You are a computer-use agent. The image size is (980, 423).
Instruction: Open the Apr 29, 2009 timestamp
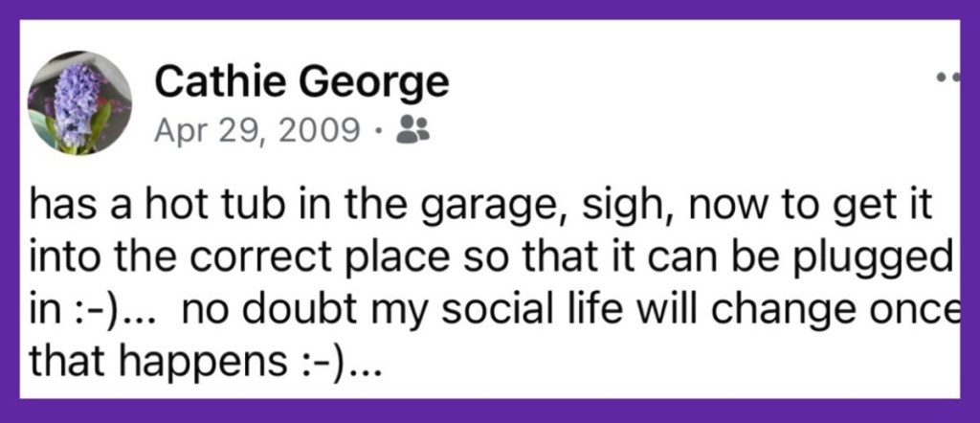[x=255, y=127]
